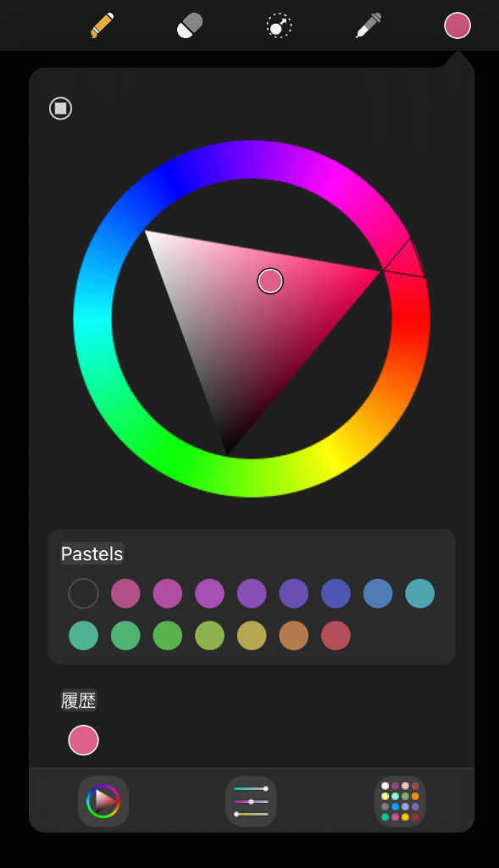Viewport: 499px width, 868px height.
Task: Select the pencil drawing tool
Action: 103,25
